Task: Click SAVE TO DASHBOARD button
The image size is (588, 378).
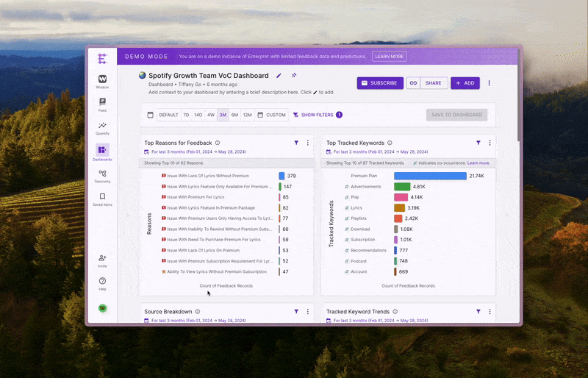Action: [456, 115]
